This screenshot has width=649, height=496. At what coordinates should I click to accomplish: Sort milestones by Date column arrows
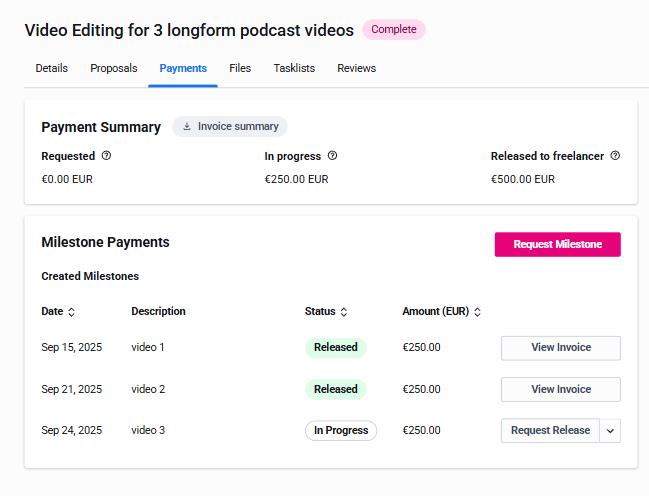tap(72, 312)
